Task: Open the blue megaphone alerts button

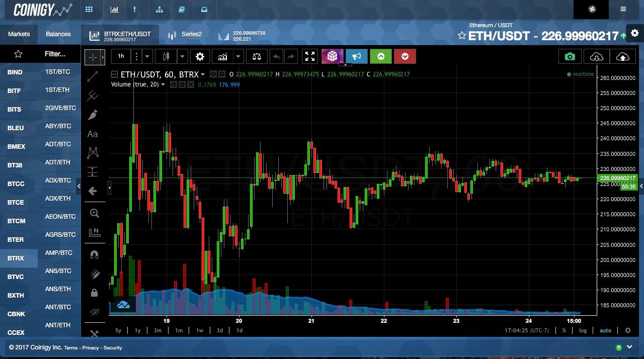Action: (357, 56)
